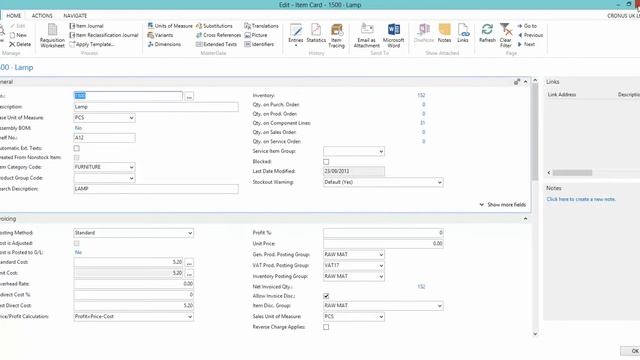Open Item Category Code dropdown
The width and height of the screenshot is (640, 360).
(x=131, y=167)
